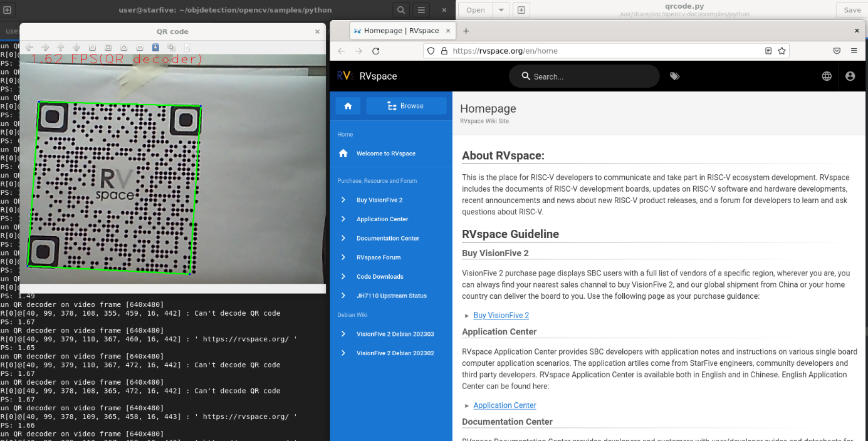This screenshot has width=868, height=441.
Task: Click the user account avatar icon
Action: point(850,76)
